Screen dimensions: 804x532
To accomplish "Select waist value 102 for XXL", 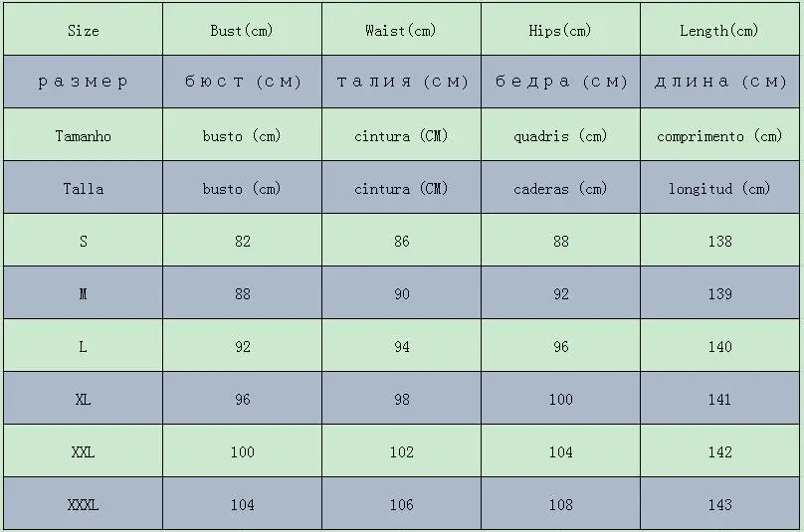I will [401, 452].
